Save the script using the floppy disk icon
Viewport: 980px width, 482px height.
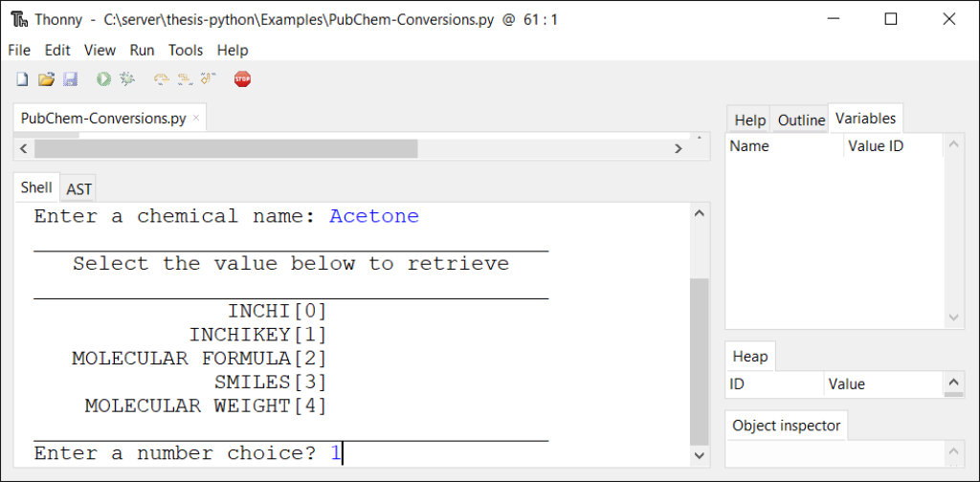[70, 79]
